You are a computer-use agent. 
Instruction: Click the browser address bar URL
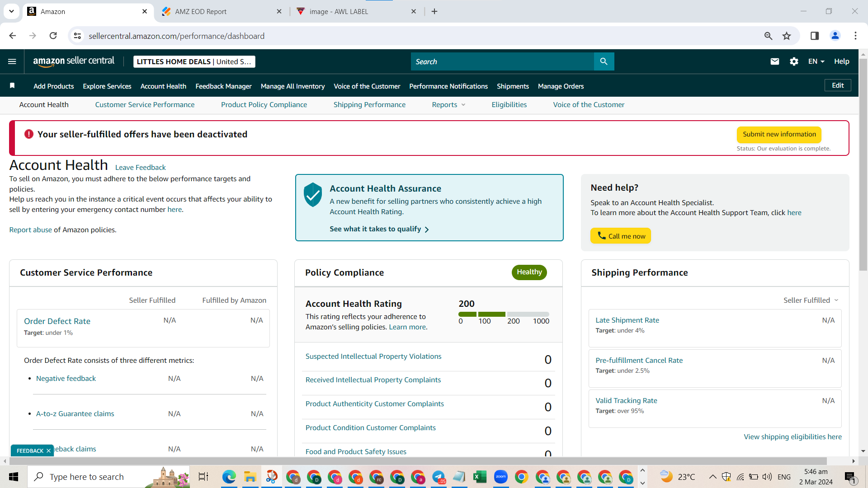click(176, 36)
